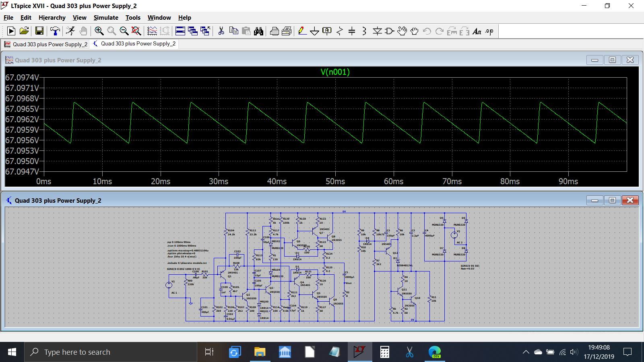The image size is (644, 362).
Task: Click the copy tool icon
Action: pos(233,31)
